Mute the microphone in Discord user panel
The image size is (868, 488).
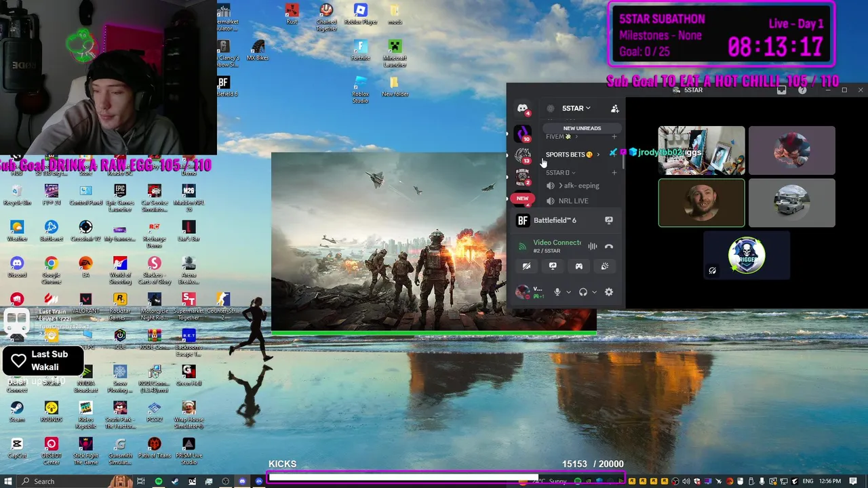click(557, 292)
